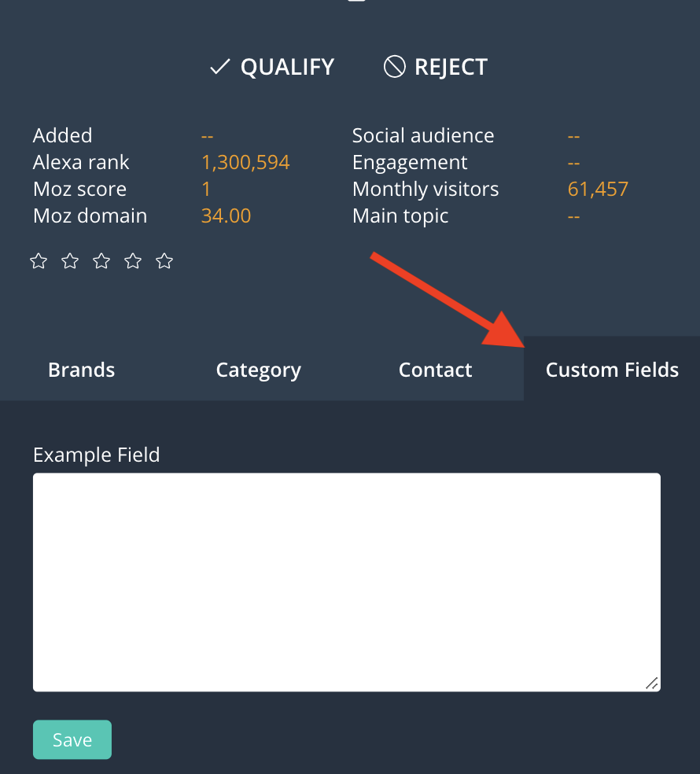The height and width of the screenshot is (774, 700).
Task: Select the Monthly visitors value 61,457
Action: tap(598, 190)
